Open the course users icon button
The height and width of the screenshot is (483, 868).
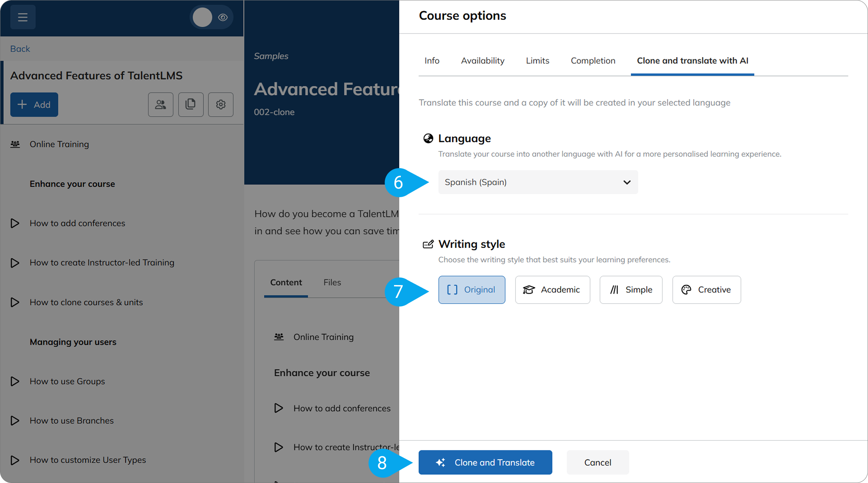coord(161,104)
